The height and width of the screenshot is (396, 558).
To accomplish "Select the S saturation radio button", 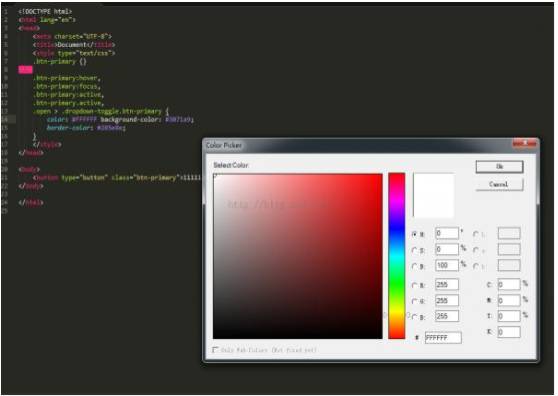I will click(415, 250).
